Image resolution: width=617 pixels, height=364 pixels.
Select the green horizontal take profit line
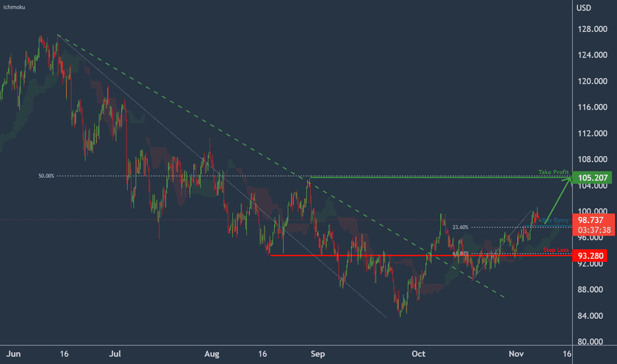coord(441,178)
